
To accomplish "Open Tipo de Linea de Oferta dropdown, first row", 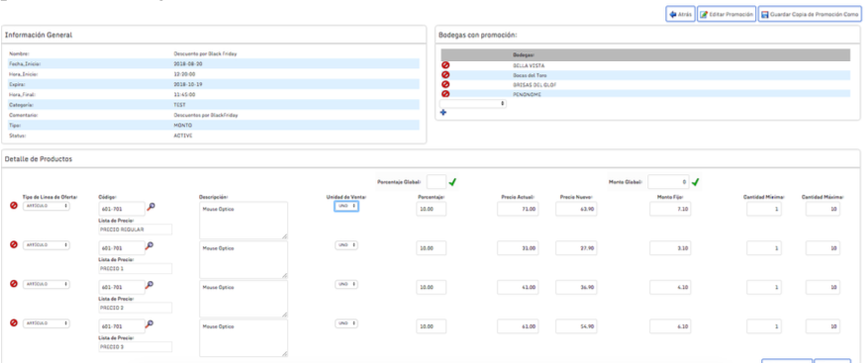I will pyautogui.click(x=47, y=206).
